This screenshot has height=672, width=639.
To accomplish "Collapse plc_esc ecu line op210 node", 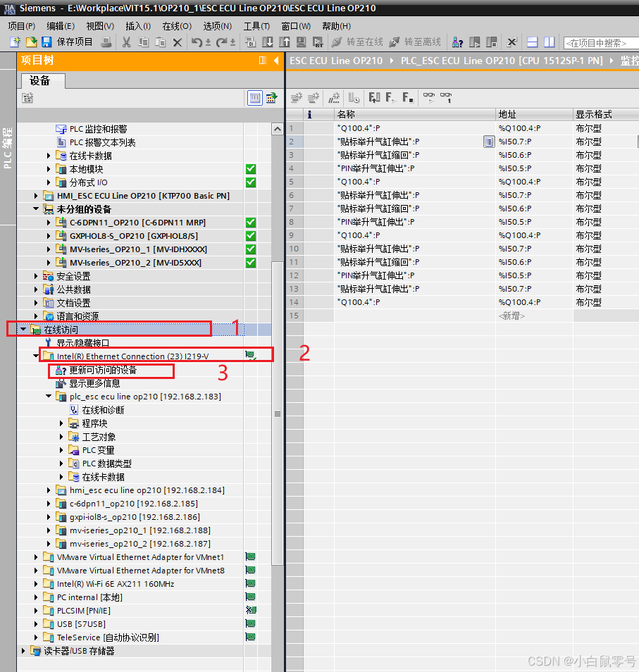I will tap(49, 396).
